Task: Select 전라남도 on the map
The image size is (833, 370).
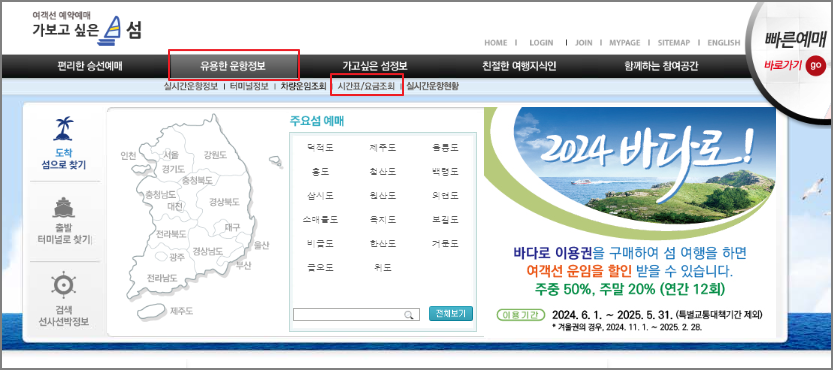Action: click(162, 278)
